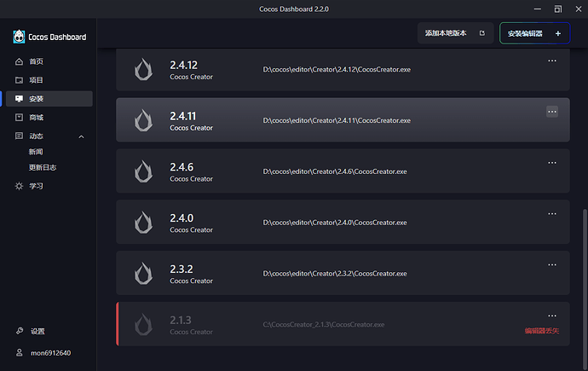
Task: Open more options for version 2.4.0
Action: point(552,213)
